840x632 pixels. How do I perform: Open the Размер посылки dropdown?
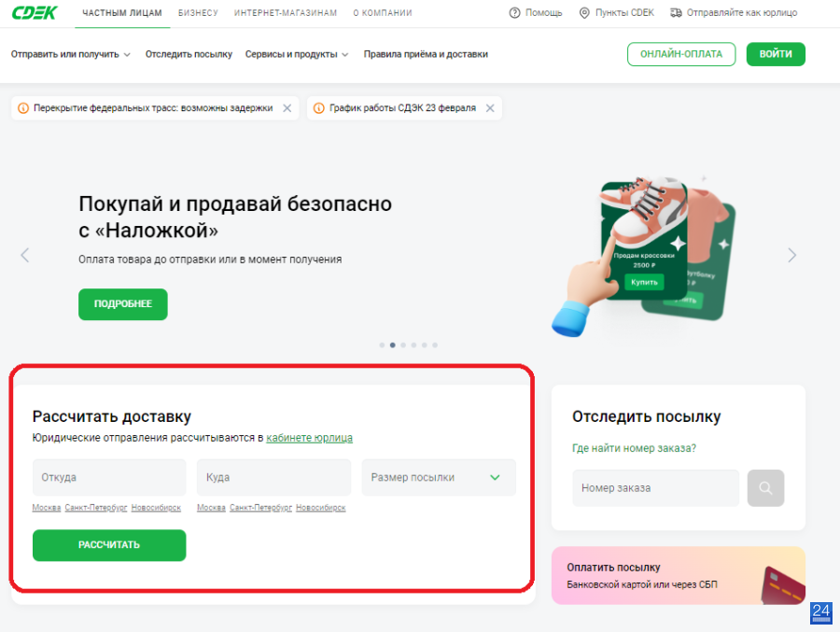[x=439, y=477]
